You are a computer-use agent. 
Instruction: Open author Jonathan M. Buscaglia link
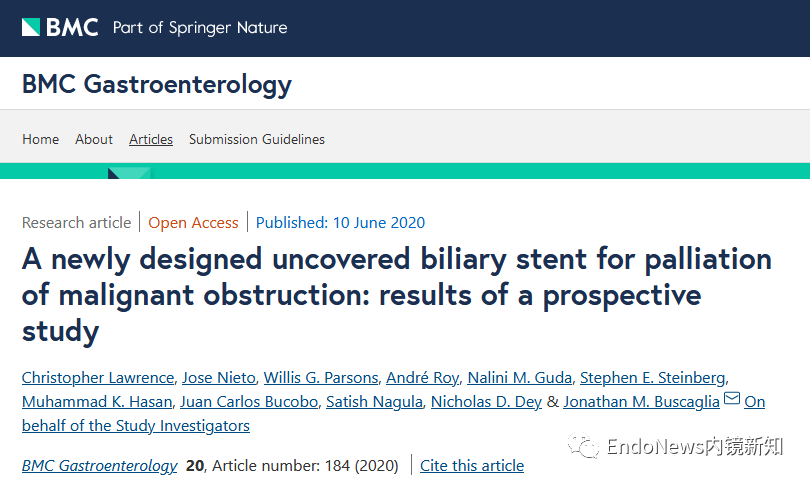tap(642, 402)
